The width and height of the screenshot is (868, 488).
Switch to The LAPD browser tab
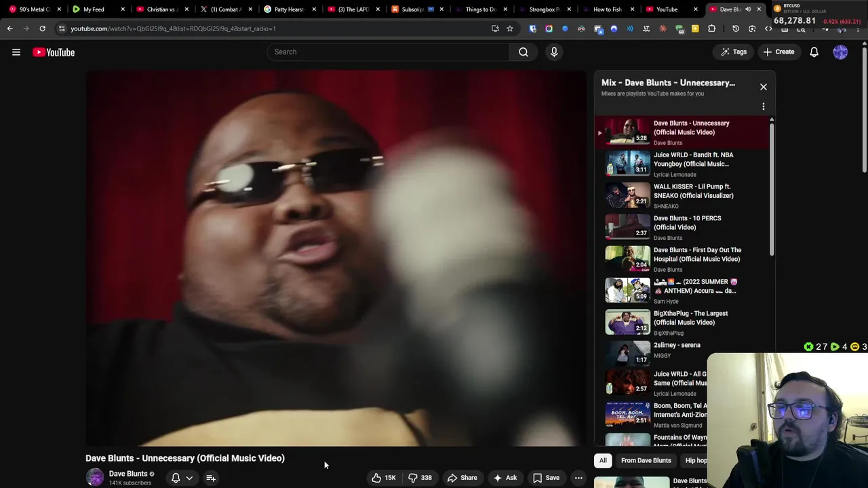click(353, 9)
